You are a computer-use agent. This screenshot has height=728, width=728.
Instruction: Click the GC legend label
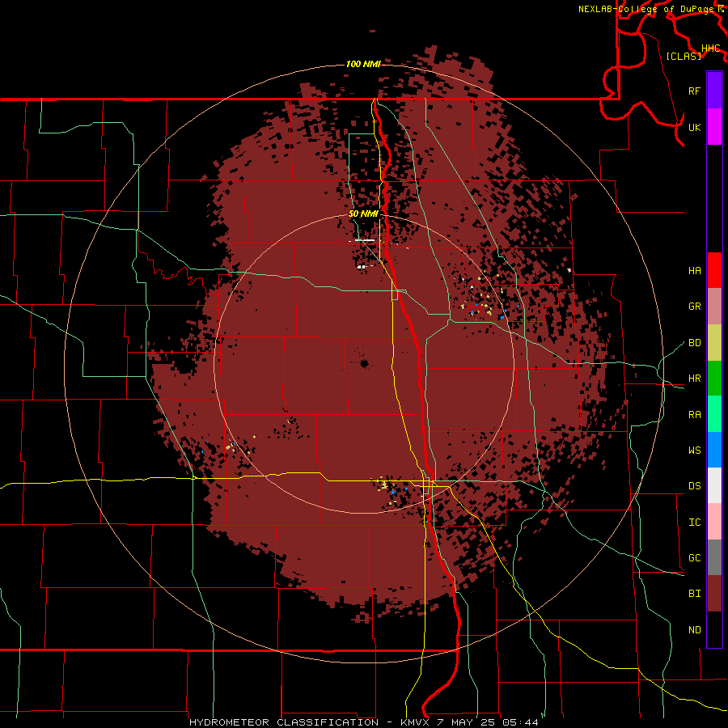694,558
